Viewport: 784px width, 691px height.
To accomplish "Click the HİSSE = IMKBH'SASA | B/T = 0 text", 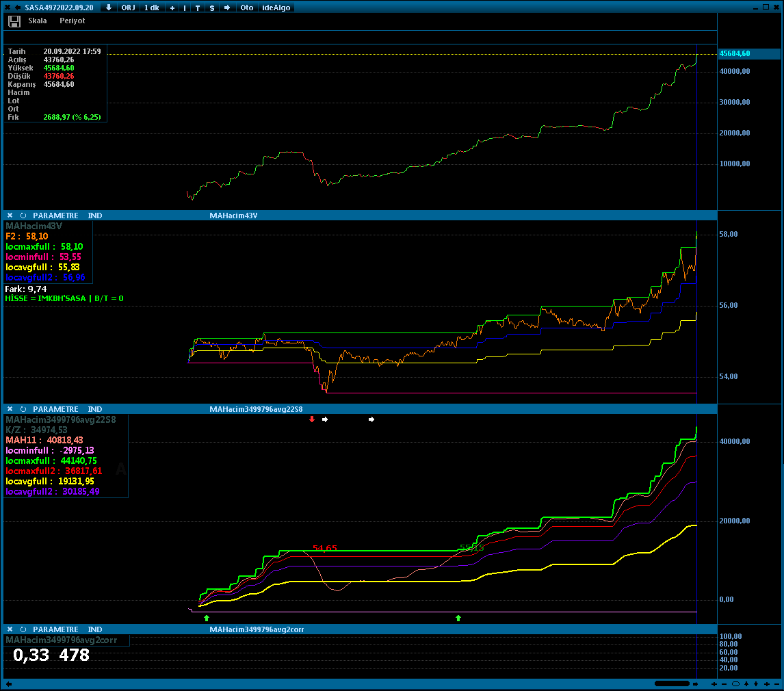I will (x=64, y=298).
